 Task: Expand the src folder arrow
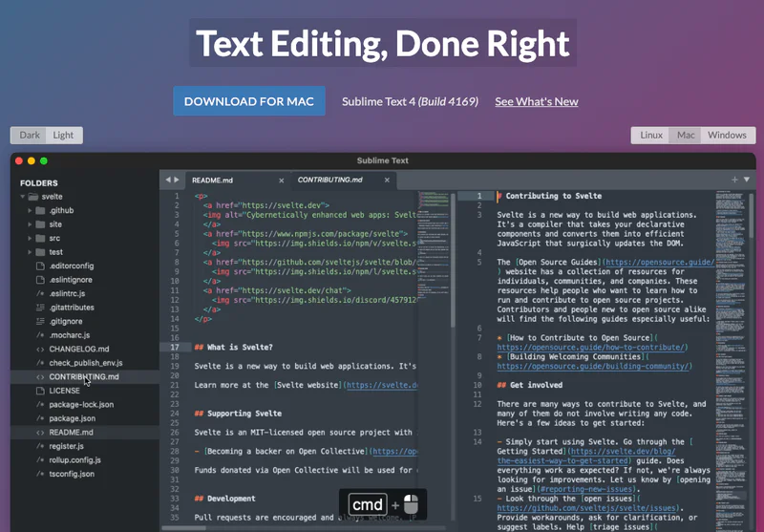(30, 238)
